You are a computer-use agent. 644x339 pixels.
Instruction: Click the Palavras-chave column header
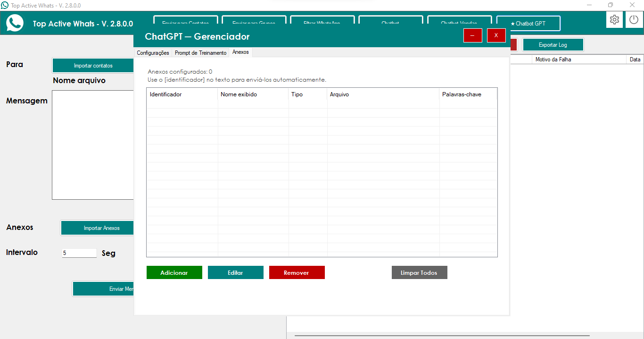[467, 94]
